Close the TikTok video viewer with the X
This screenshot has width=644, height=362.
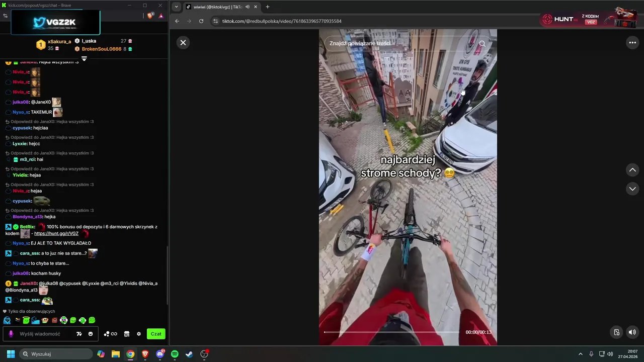[x=183, y=43]
